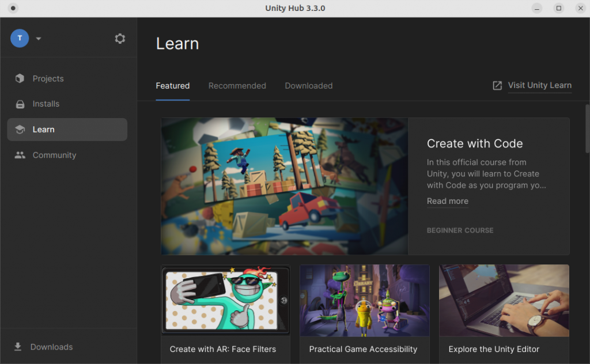Open the Create with Code banner image
Image resolution: width=590 pixels, height=364 pixels.
coord(285,186)
